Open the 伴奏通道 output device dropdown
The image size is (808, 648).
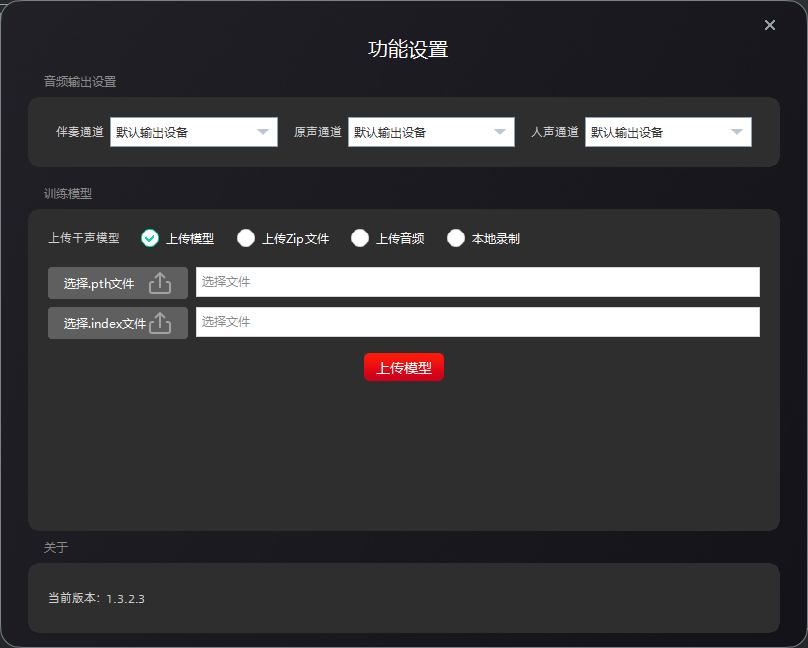tap(193, 132)
